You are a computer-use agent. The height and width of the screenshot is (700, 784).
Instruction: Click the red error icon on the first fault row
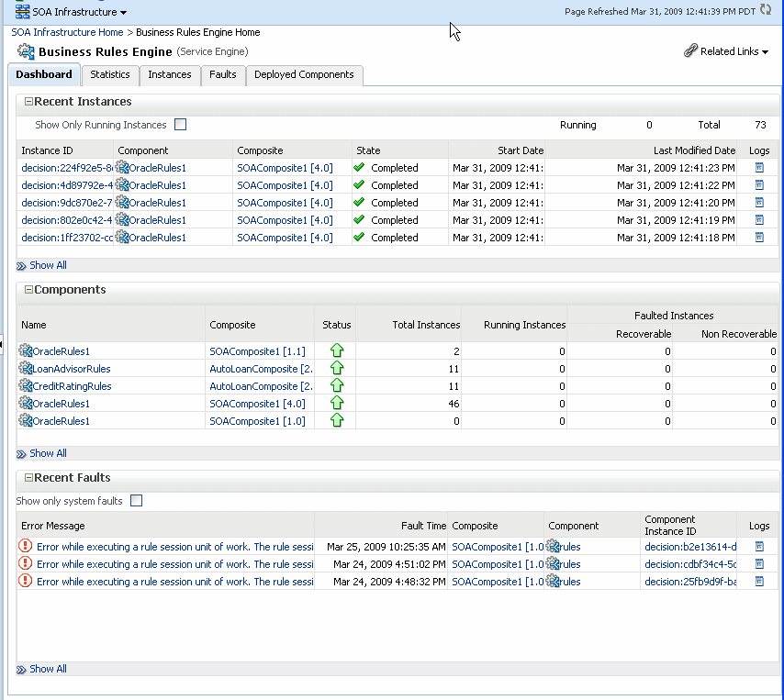point(25,546)
